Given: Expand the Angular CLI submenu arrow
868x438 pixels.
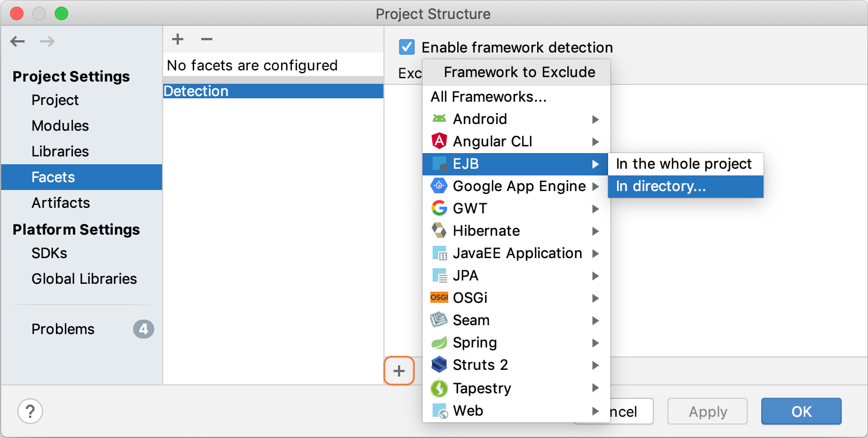Looking at the screenshot, I should [x=596, y=141].
